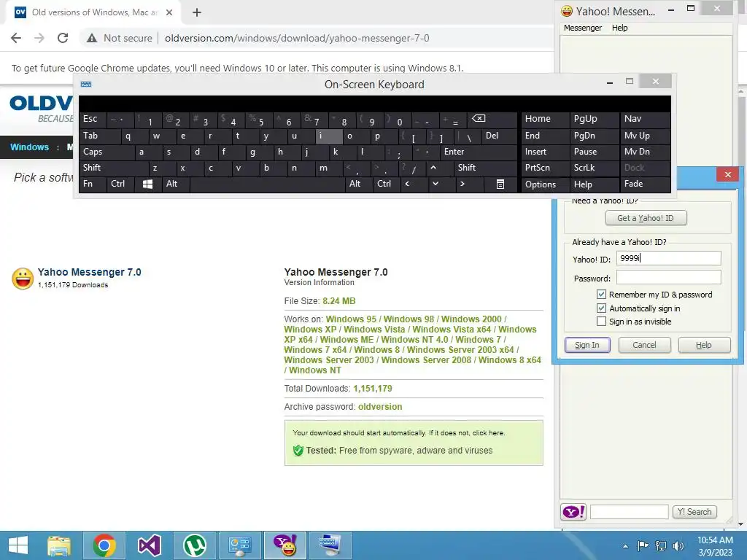
Task: Click the highlighted i key
Action: pyautogui.click(x=329, y=136)
